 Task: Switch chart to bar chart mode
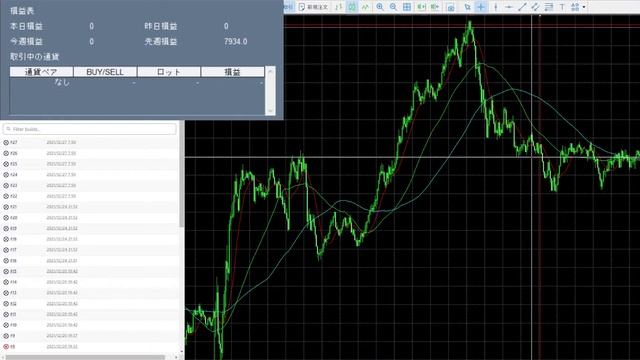[x=339, y=7]
